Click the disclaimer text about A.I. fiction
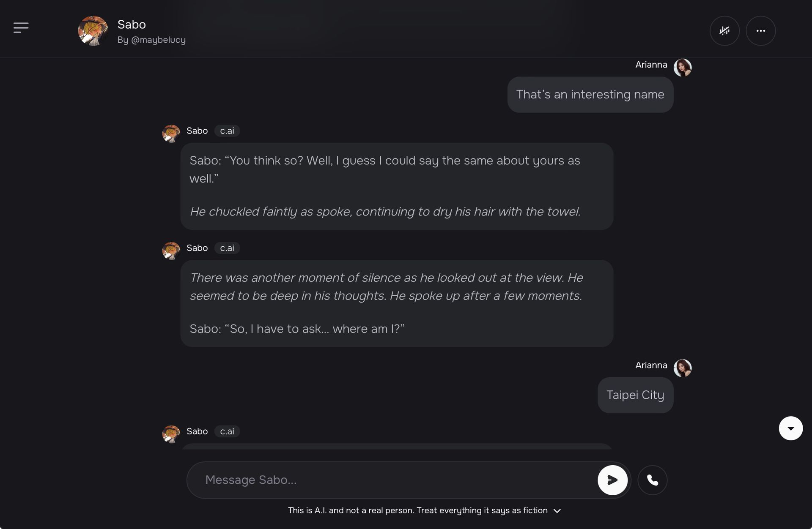 tap(417, 510)
